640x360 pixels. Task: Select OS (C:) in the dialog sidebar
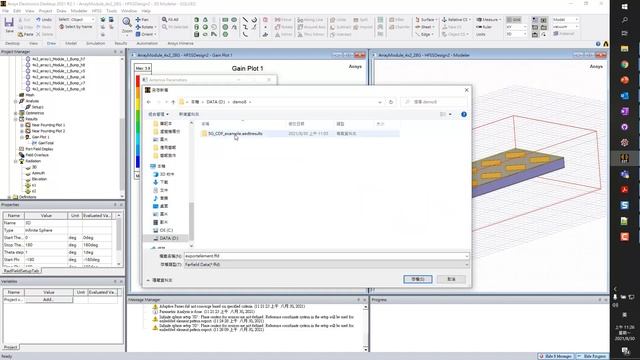click(166, 230)
